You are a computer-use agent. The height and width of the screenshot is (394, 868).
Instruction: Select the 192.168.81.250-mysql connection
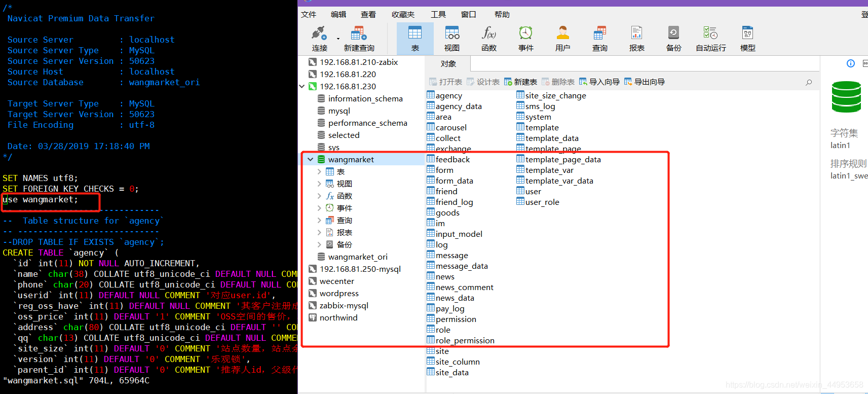click(x=360, y=269)
